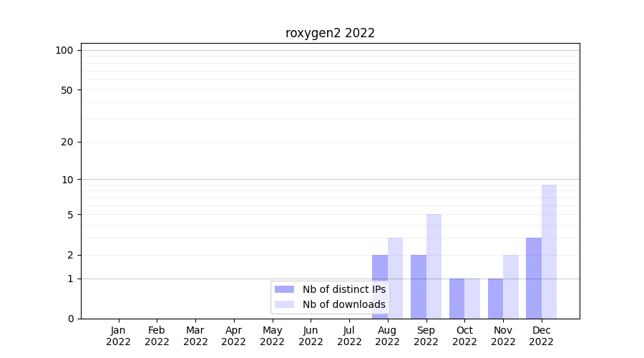This screenshot has width=644, height=358.
Task: Select the November downloads bar
Action: pos(511,286)
